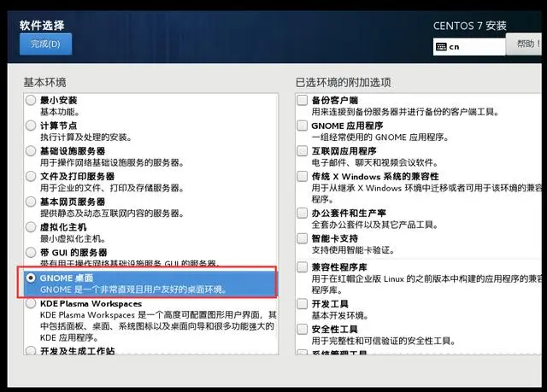
Task: Click the keyboard icon beside cn
Action: [441, 47]
